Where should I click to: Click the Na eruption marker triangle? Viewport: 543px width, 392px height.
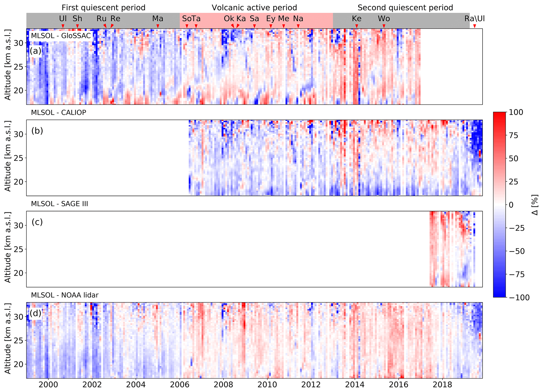coord(298,26)
